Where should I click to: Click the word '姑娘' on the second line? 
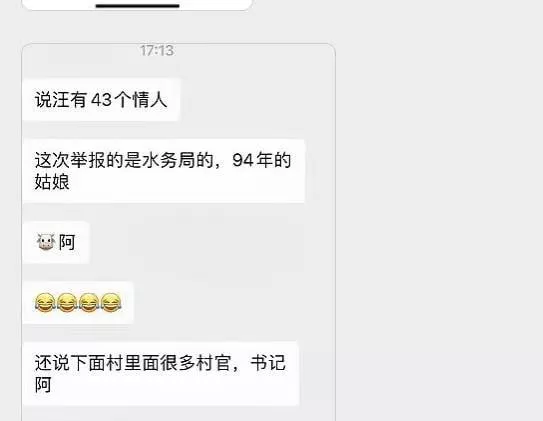point(52,181)
